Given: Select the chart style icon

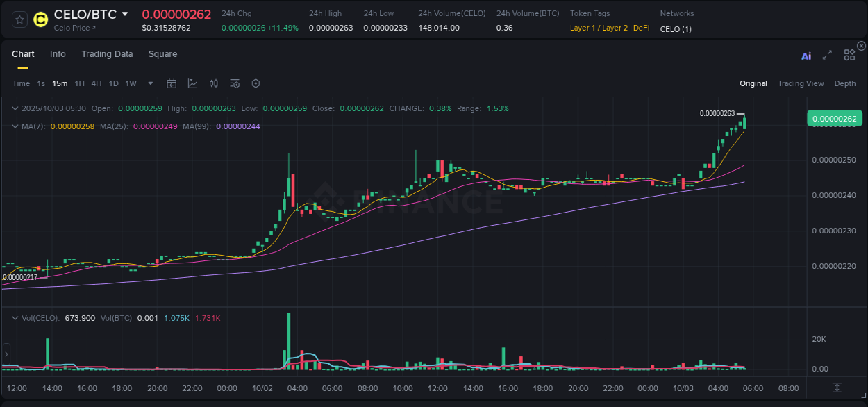Looking at the screenshot, I should pos(192,83).
